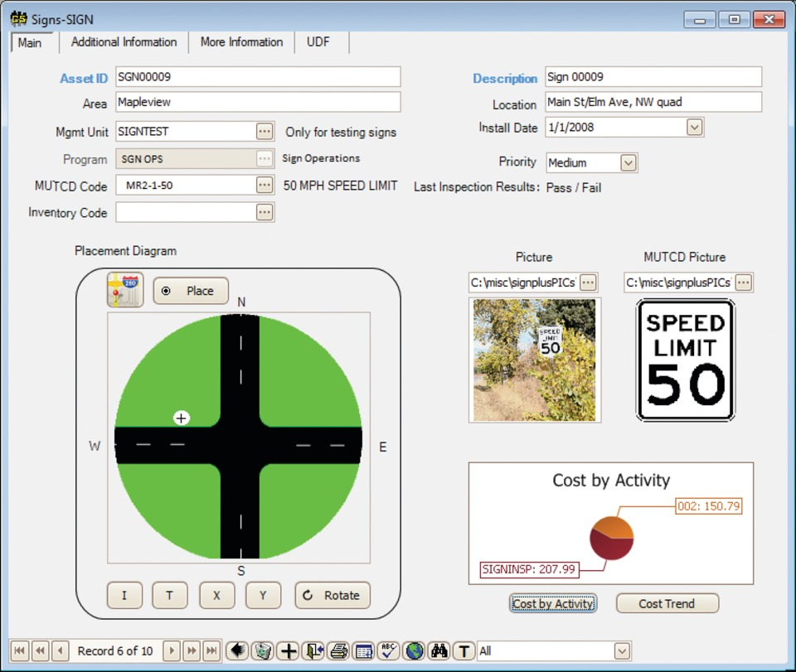Open the map icon in the Placement Diagram
Image resolution: width=796 pixels, height=672 pixels.
click(x=124, y=290)
